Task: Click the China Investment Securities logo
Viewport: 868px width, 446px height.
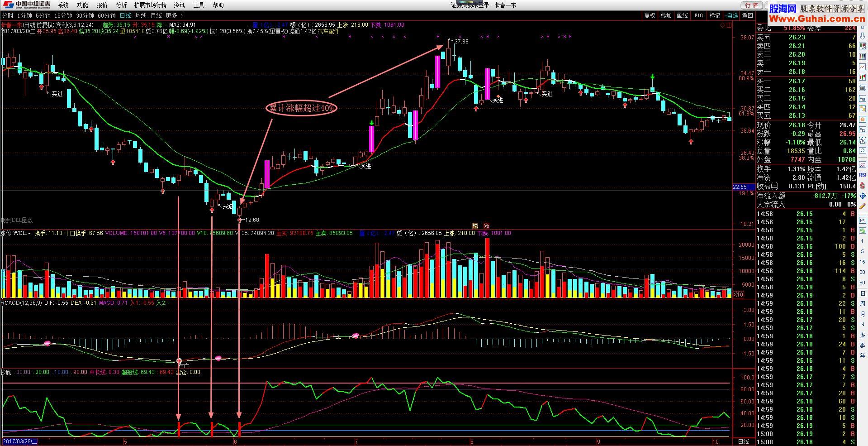Action: pyautogui.click(x=27, y=5)
